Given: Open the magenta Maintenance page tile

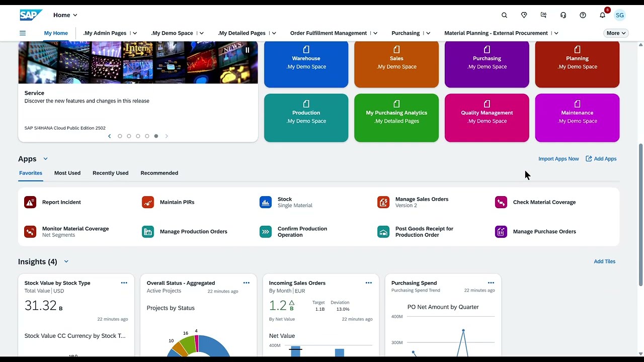Looking at the screenshot, I should [577, 118].
